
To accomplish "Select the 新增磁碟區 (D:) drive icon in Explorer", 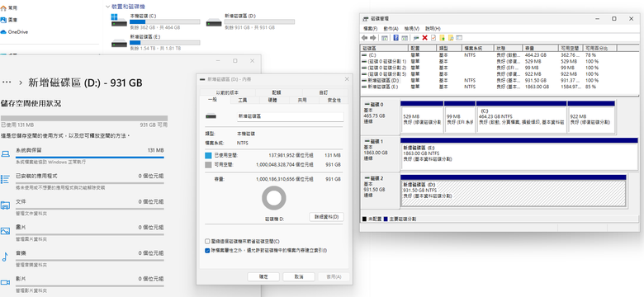I will [x=214, y=21].
